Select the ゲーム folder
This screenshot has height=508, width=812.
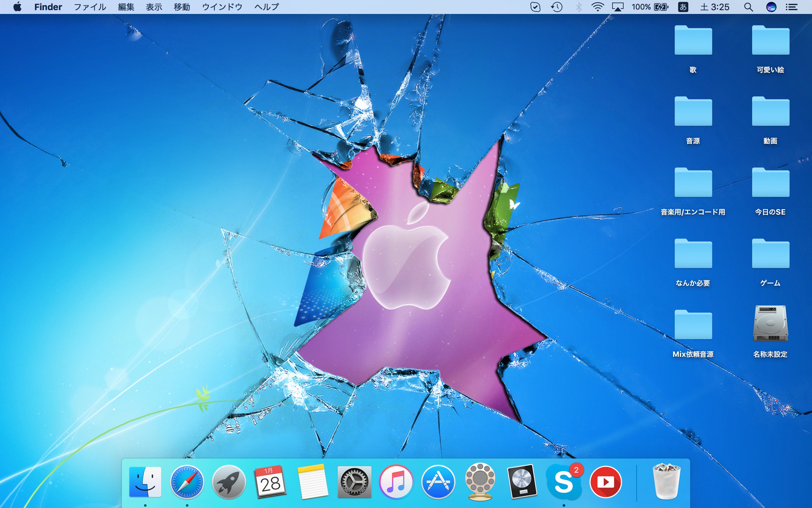click(x=770, y=264)
